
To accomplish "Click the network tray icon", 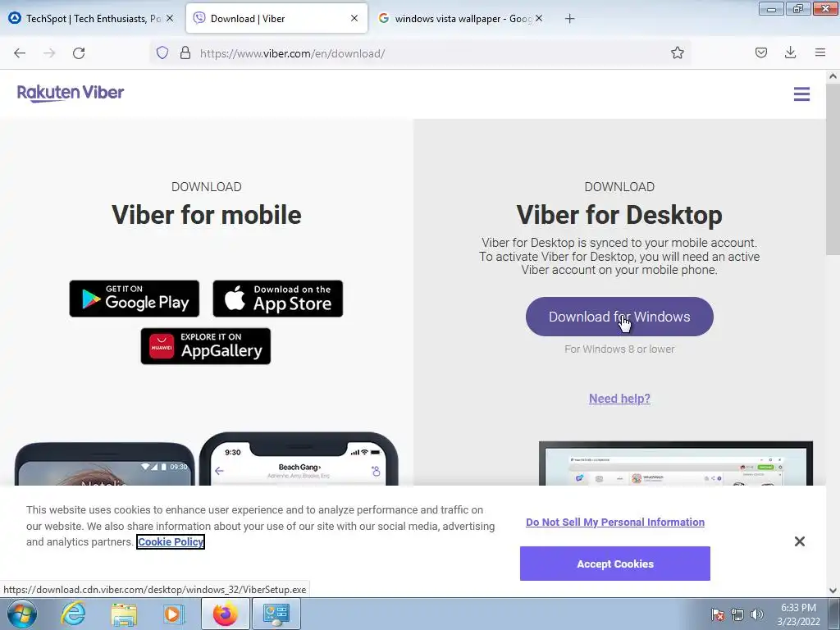I will 737,614.
